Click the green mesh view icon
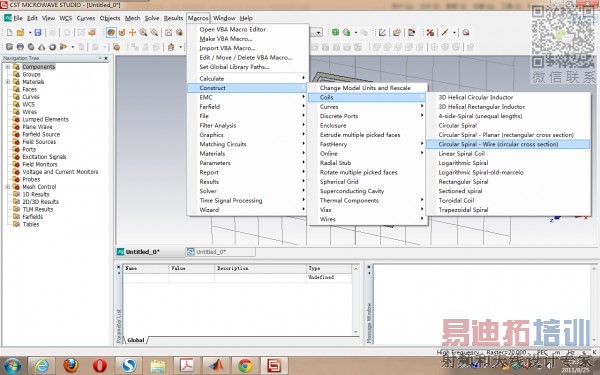Screen dimensions: 600x375 point(336,33)
